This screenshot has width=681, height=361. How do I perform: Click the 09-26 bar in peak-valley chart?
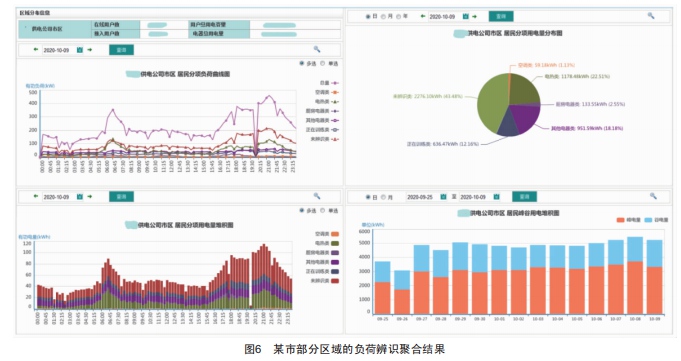coord(402,292)
